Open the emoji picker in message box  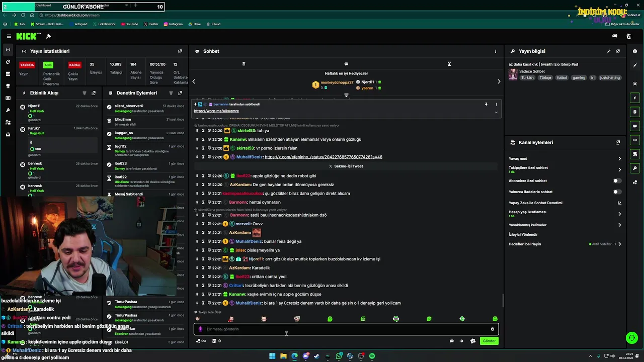pyautogui.click(x=493, y=329)
